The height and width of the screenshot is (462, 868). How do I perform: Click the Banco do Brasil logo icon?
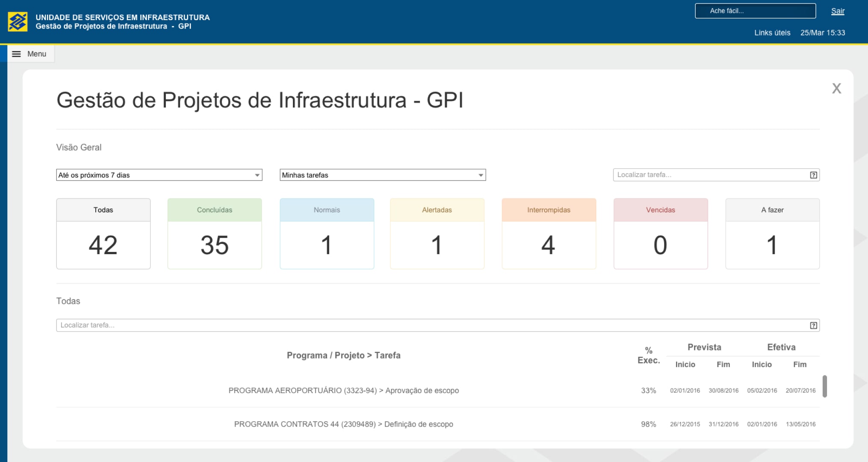18,21
